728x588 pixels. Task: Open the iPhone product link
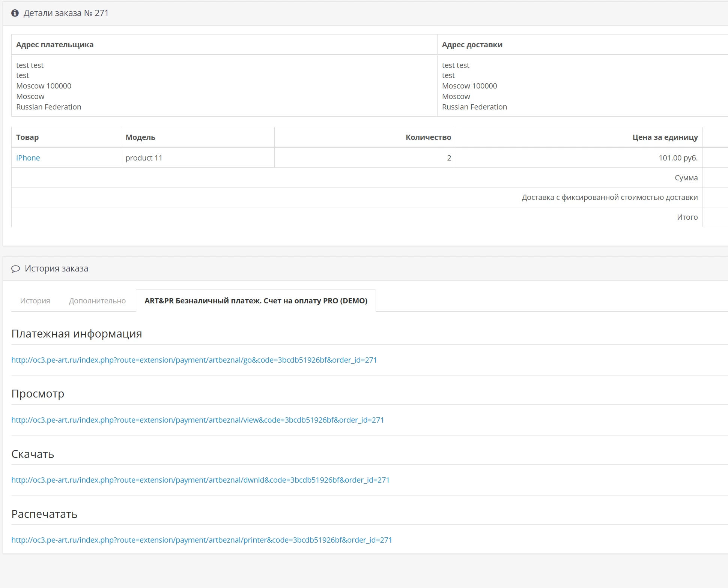pos(28,158)
